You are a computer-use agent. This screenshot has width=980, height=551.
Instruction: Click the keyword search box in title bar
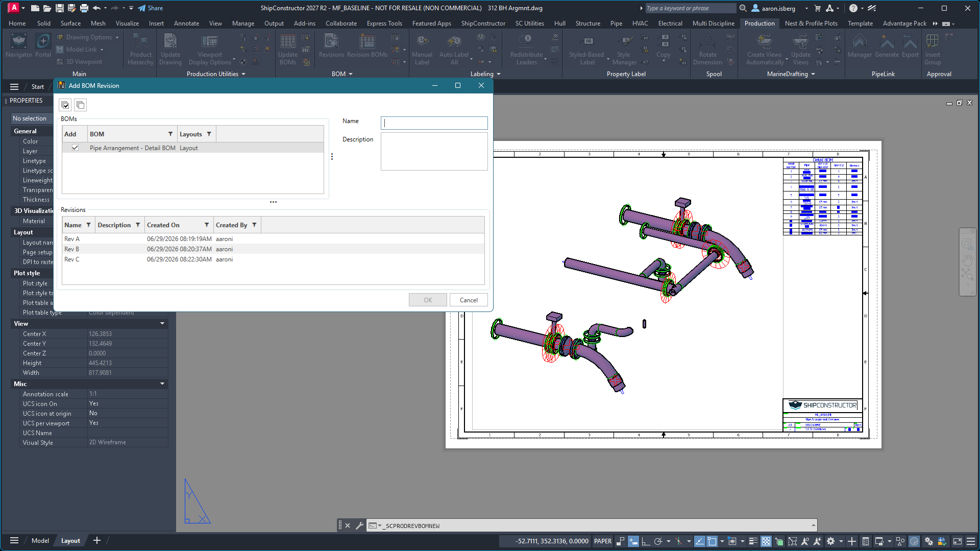point(691,8)
